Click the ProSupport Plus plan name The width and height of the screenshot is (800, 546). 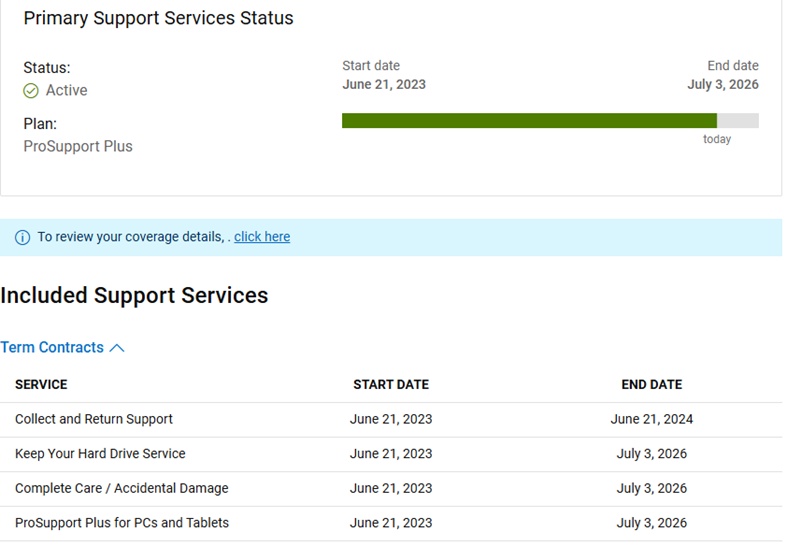(x=78, y=146)
